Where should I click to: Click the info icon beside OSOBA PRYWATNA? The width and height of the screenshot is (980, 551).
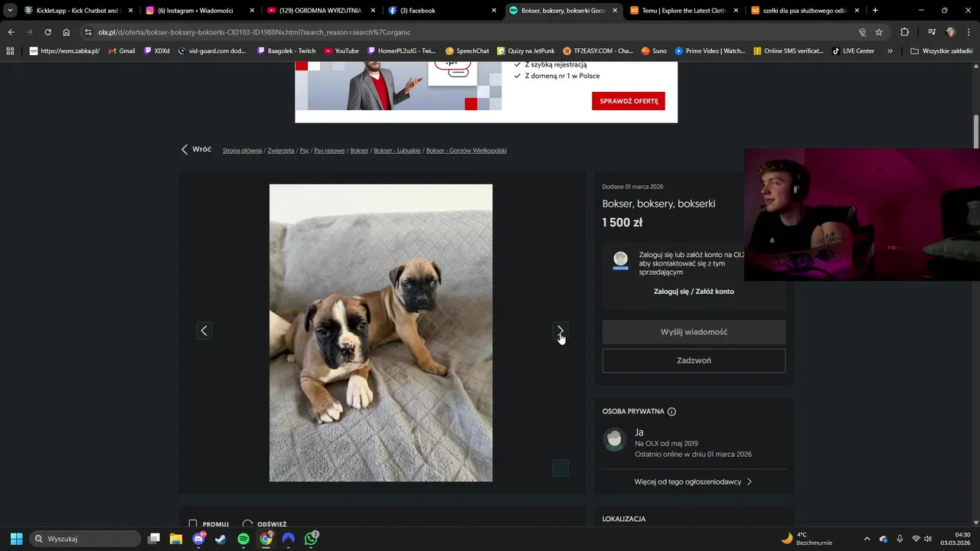click(671, 412)
